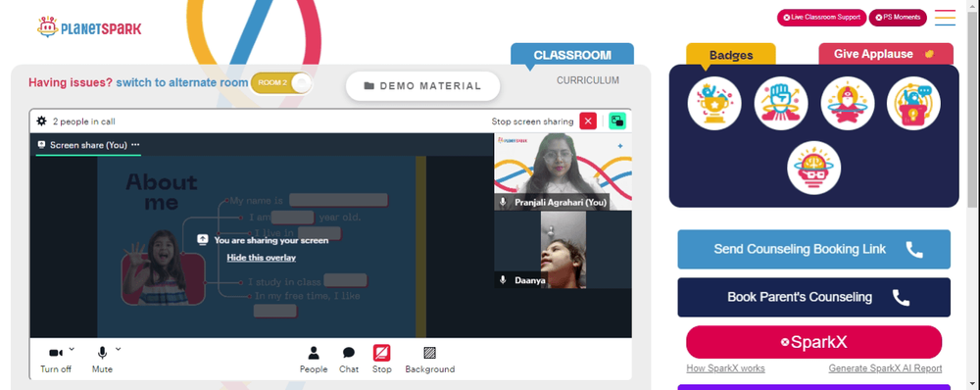Select Pranjali Agrahari video tile

[563, 171]
